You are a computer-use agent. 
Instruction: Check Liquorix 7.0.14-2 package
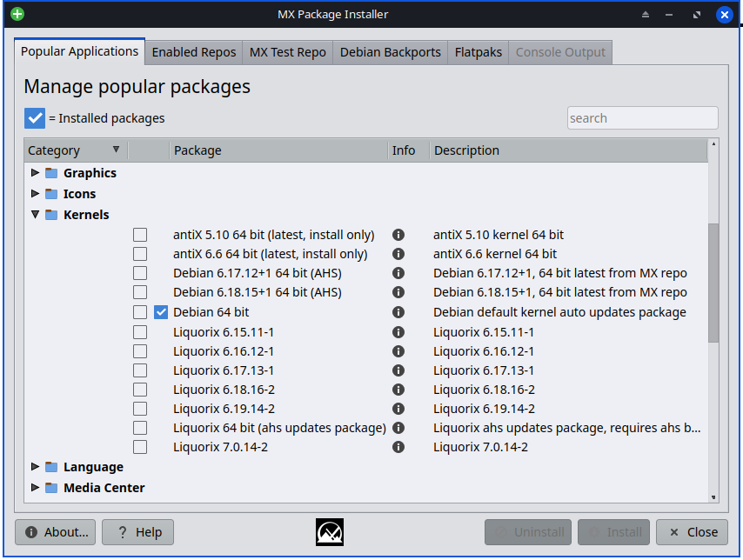[140, 447]
